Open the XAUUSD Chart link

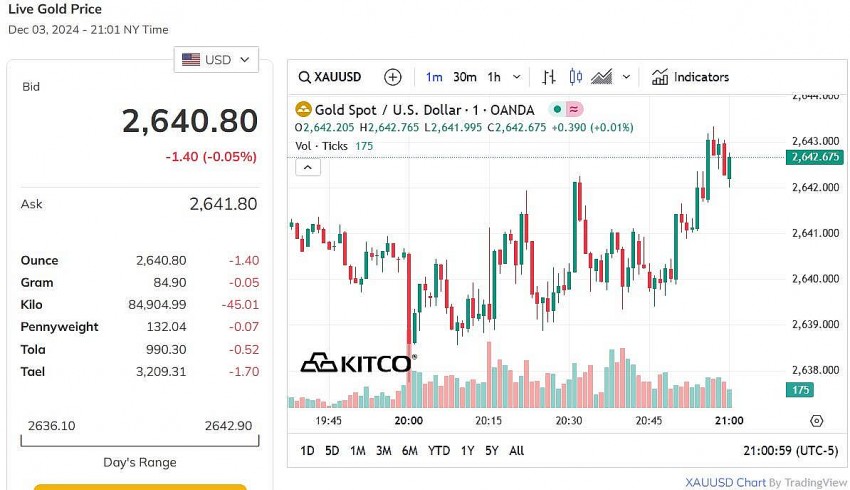[x=725, y=482]
